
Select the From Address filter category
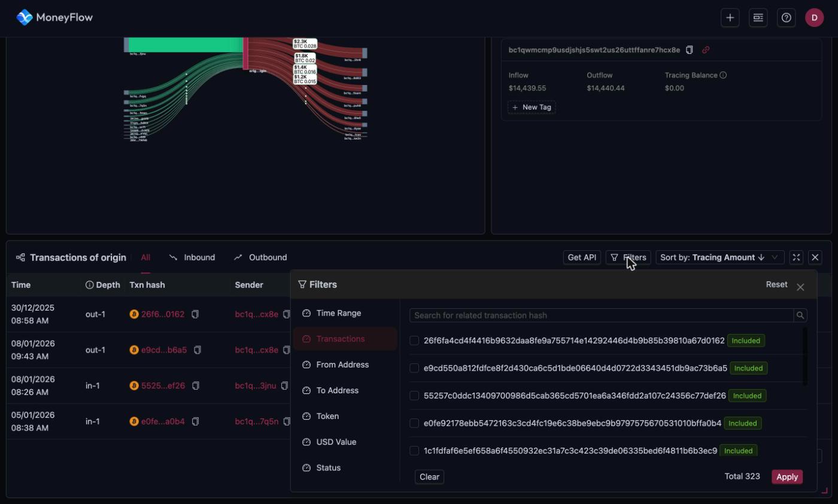click(x=345, y=365)
